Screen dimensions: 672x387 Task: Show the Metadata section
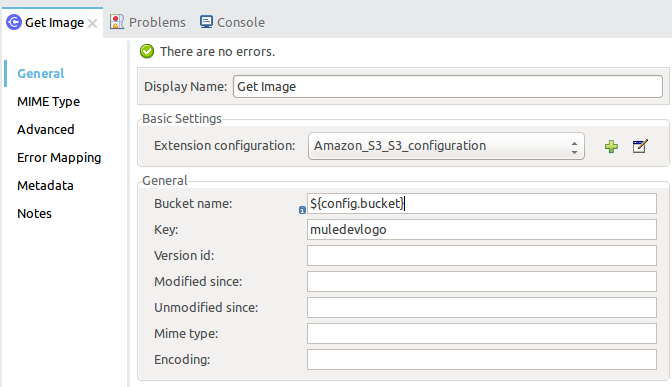pyautogui.click(x=45, y=186)
